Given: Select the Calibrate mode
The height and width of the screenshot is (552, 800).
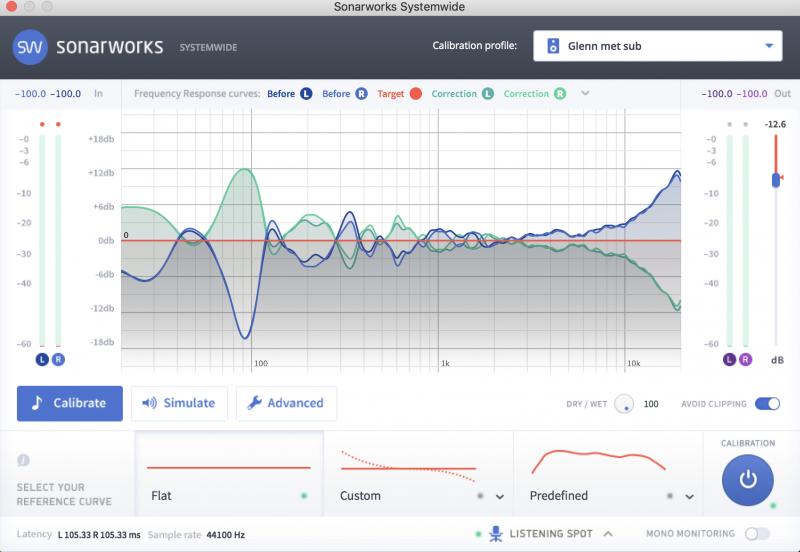Looking at the screenshot, I should click(70, 404).
